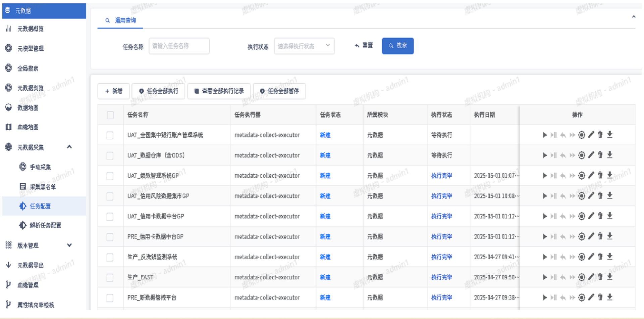Open 全局搜索 in the sidebar
Image resolution: width=644 pixels, height=319 pixels.
28,69
